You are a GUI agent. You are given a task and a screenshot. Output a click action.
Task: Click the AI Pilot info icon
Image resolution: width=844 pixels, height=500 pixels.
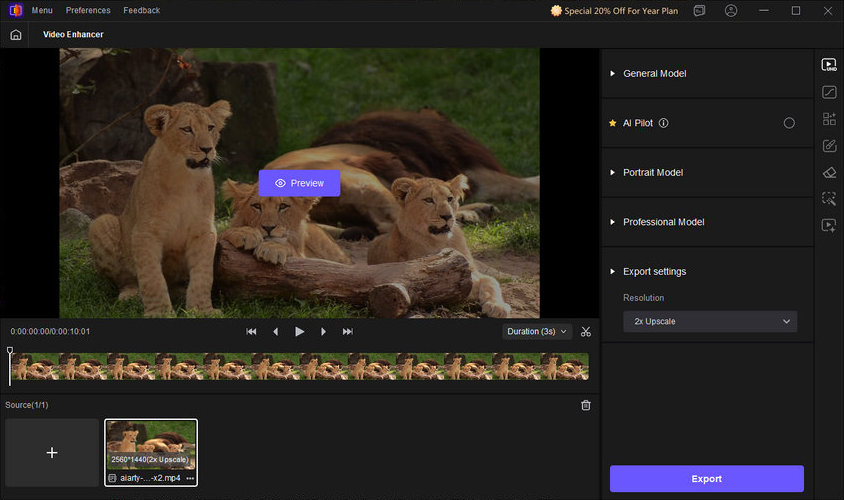point(664,123)
